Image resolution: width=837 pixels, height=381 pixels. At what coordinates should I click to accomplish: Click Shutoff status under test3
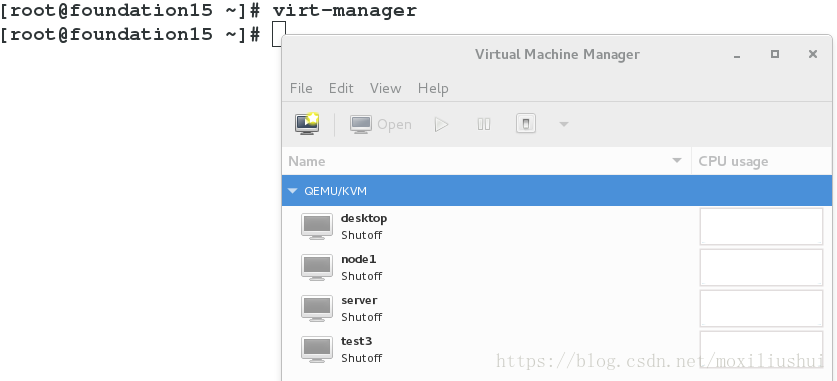click(x=361, y=359)
